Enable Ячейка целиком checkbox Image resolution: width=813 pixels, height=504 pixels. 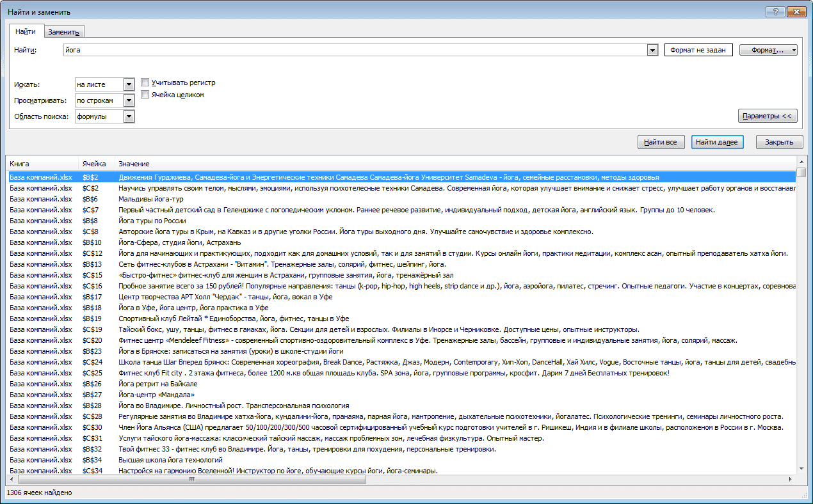(145, 95)
